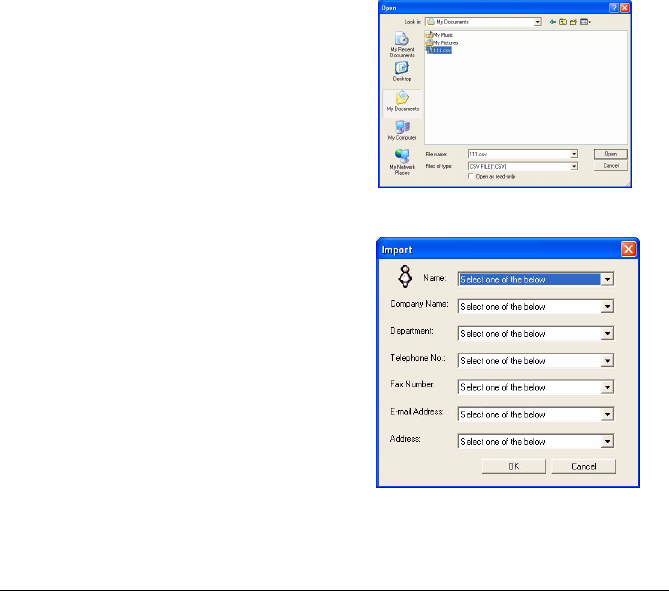Click Cancel in the Open dialog
The width and height of the screenshot is (669, 591).
coord(611,166)
